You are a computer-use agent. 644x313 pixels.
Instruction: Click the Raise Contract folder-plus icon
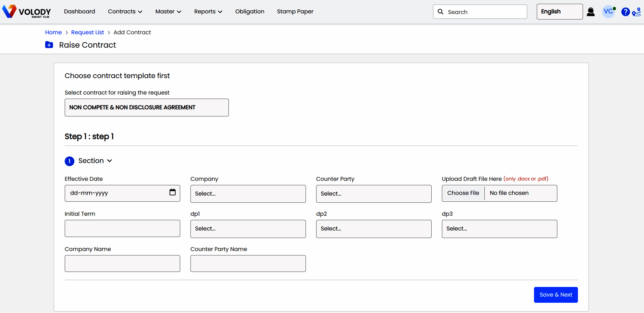[49, 45]
